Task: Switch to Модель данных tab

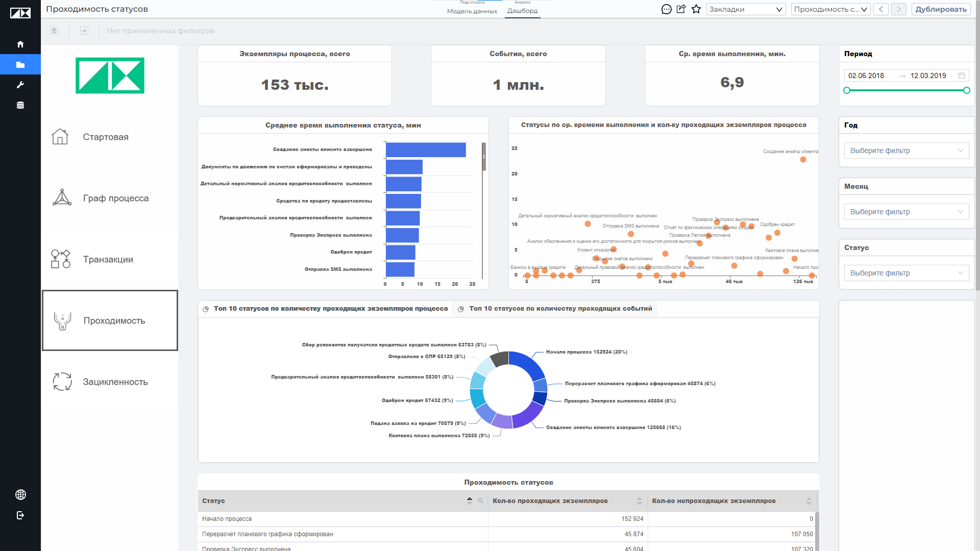Action: pos(472,11)
